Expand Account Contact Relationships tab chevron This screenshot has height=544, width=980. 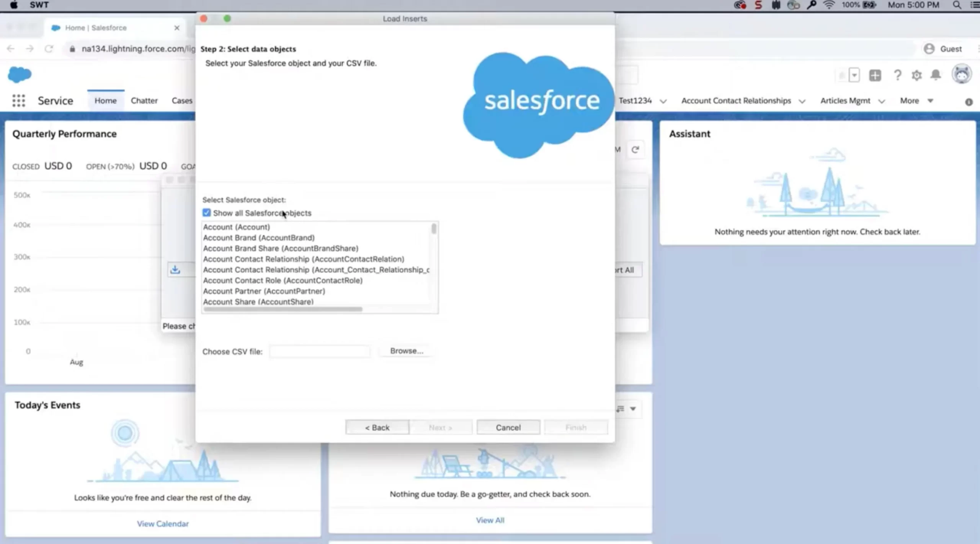(802, 101)
